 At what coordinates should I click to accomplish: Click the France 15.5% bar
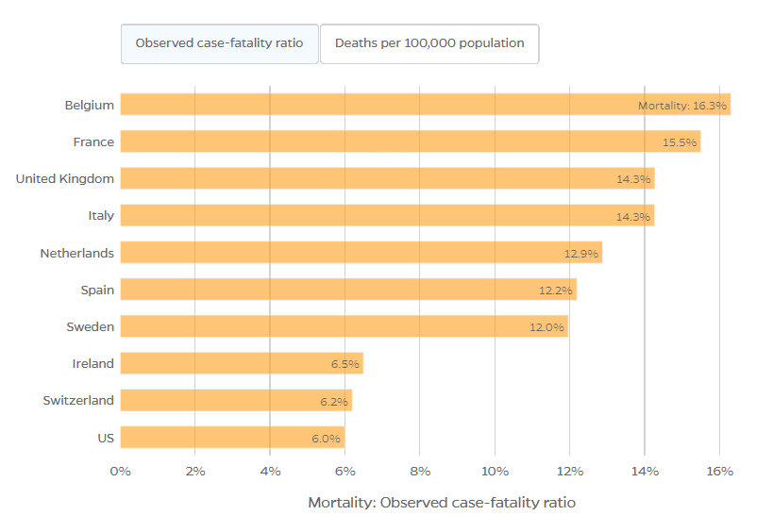(x=411, y=141)
